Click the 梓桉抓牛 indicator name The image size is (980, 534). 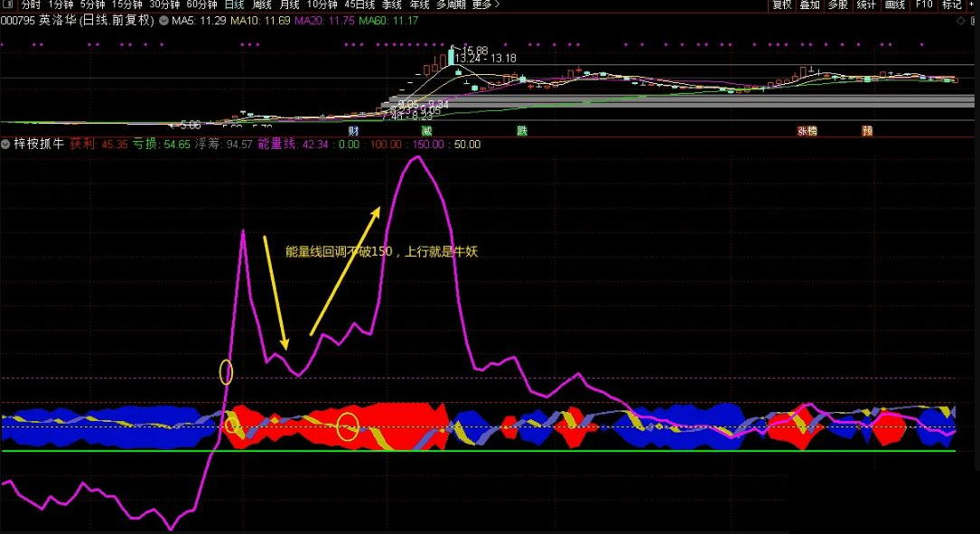click(39, 145)
